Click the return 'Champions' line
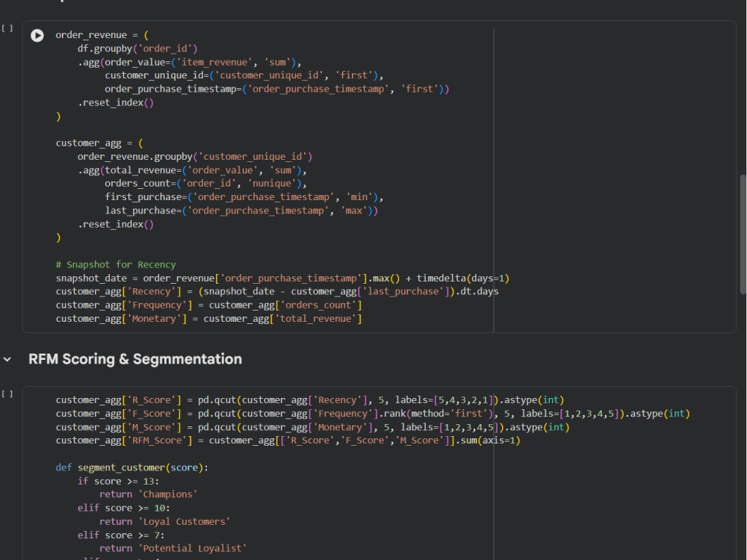Screen dimensions: 747x560 148,494
